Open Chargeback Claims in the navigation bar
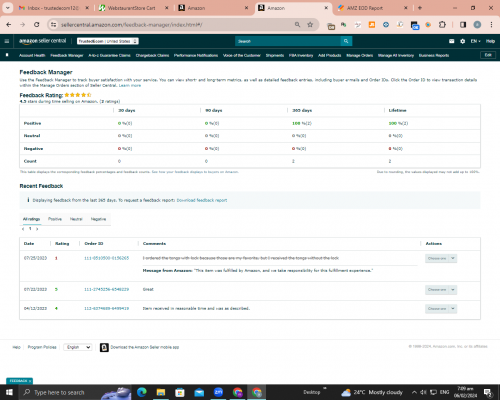The width and height of the screenshot is (500, 400). 152,55
